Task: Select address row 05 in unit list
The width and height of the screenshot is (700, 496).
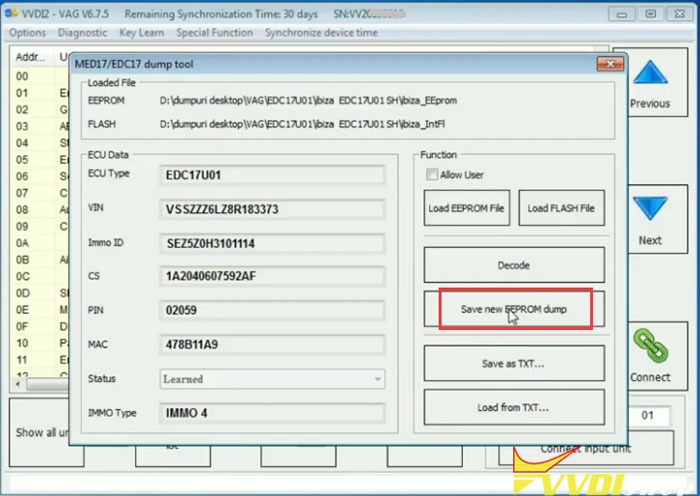Action: (39, 160)
